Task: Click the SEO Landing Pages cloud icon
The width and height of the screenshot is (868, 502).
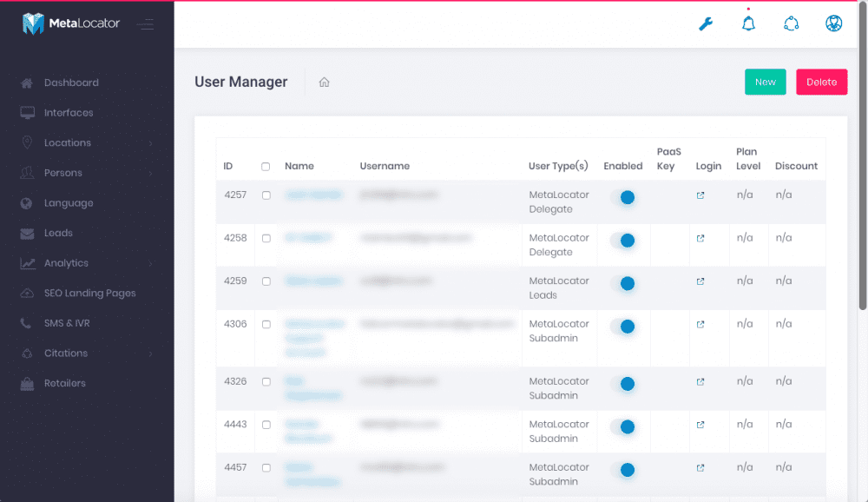Action: pos(27,293)
